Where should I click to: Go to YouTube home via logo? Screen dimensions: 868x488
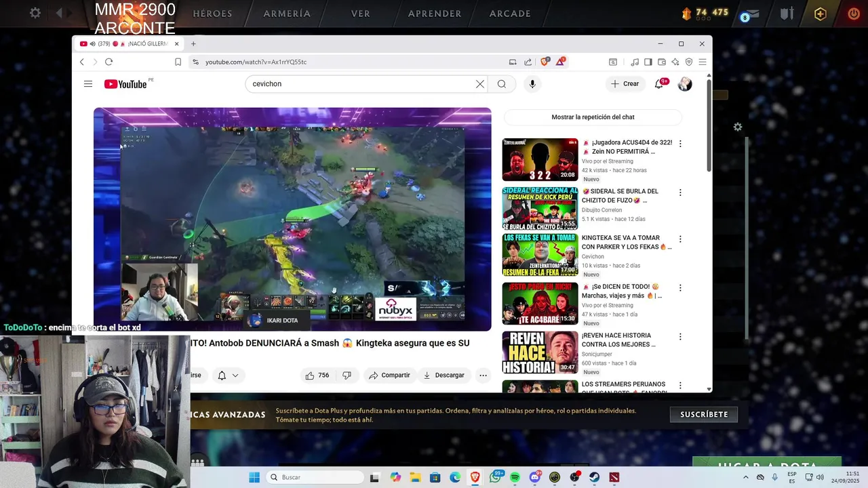coord(125,84)
